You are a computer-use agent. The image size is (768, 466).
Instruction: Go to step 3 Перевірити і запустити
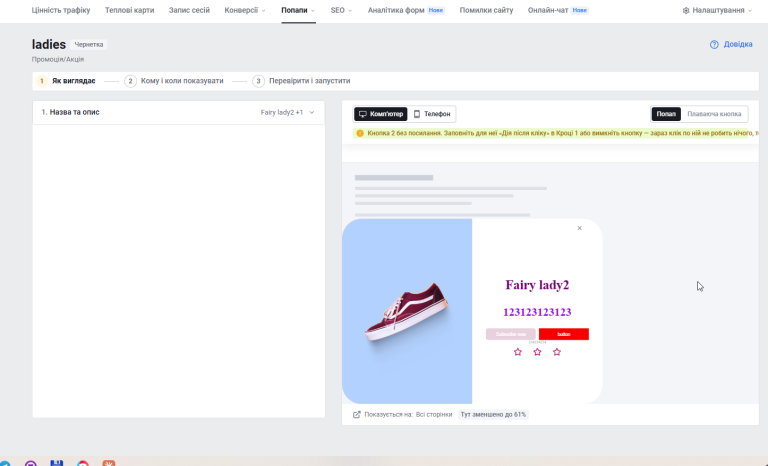click(301, 81)
